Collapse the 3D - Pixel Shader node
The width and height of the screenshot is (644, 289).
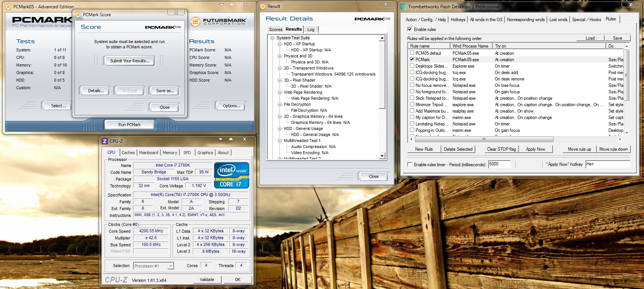(280, 80)
